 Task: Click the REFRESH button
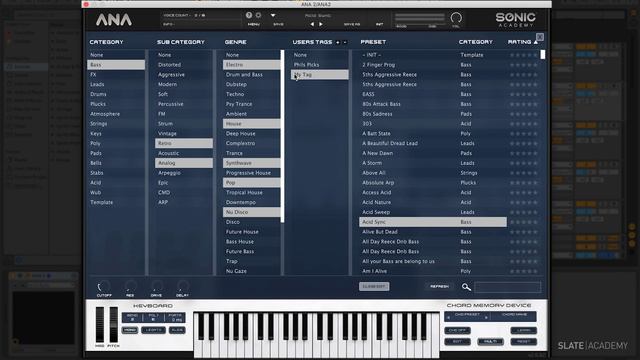coord(439,287)
